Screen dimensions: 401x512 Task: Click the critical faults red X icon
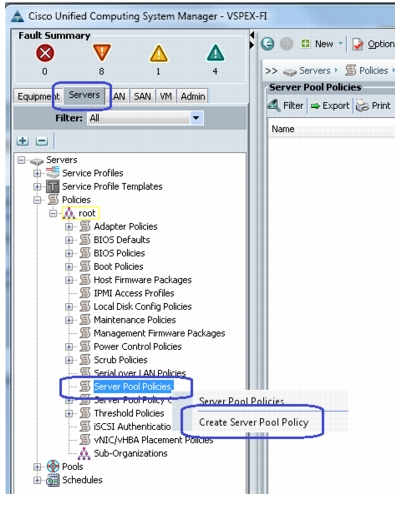[x=45, y=53]
